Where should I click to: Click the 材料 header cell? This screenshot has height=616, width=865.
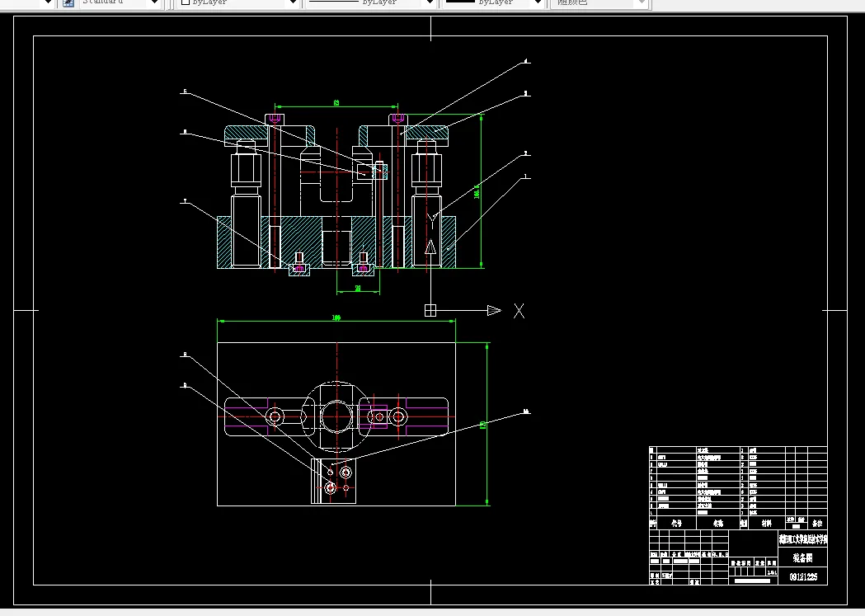pyautogui.click(x=767, y=524)
